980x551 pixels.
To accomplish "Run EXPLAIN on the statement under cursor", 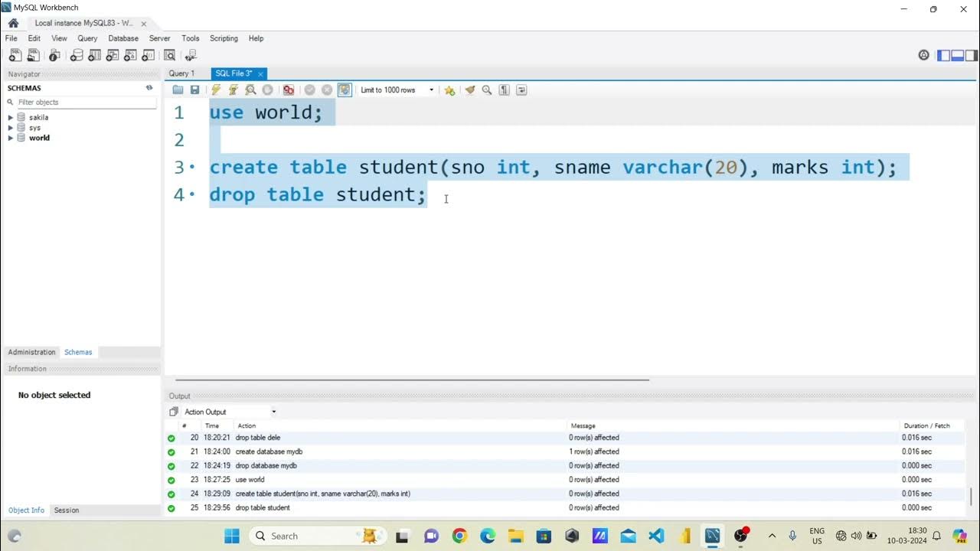I will point(250,90).
